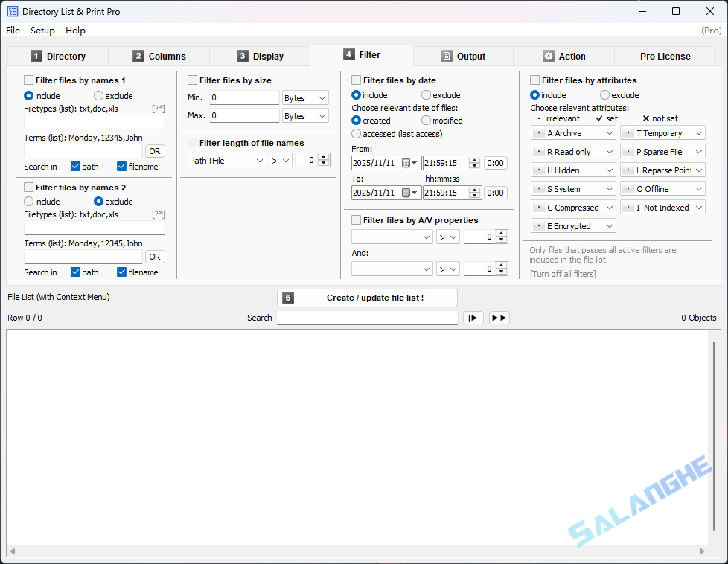The height and width of the screenshot is (564, 728).
Task: Increment the From time with its up arrow
Action: (475, 159)
